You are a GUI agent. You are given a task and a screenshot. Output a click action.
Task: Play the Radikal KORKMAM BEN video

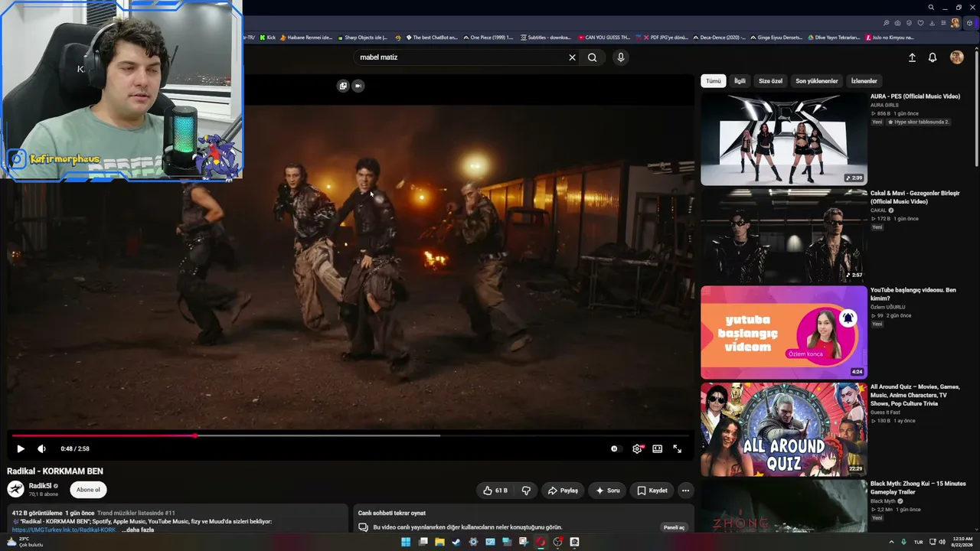coord(21,449)
